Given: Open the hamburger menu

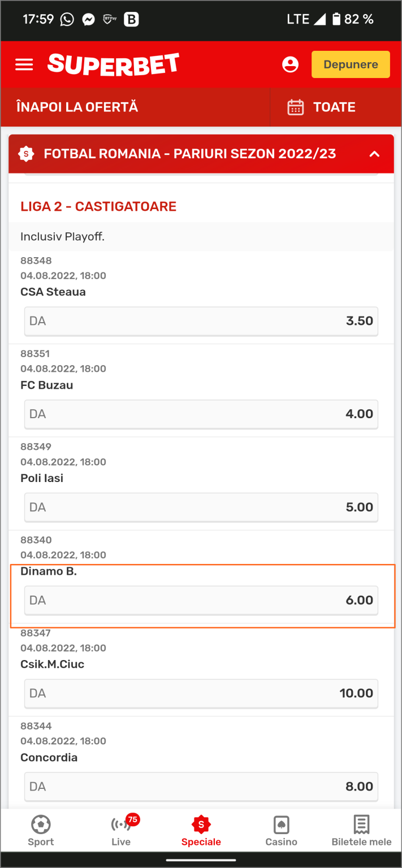Looking at the screenshot, I should coord(24,64).
